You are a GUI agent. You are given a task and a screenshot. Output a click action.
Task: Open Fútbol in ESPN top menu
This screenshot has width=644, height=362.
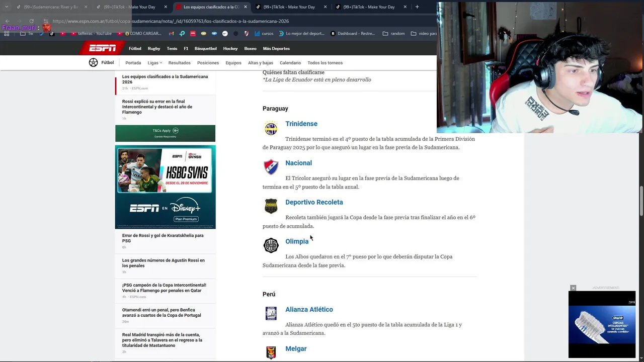tap(135, 49)
